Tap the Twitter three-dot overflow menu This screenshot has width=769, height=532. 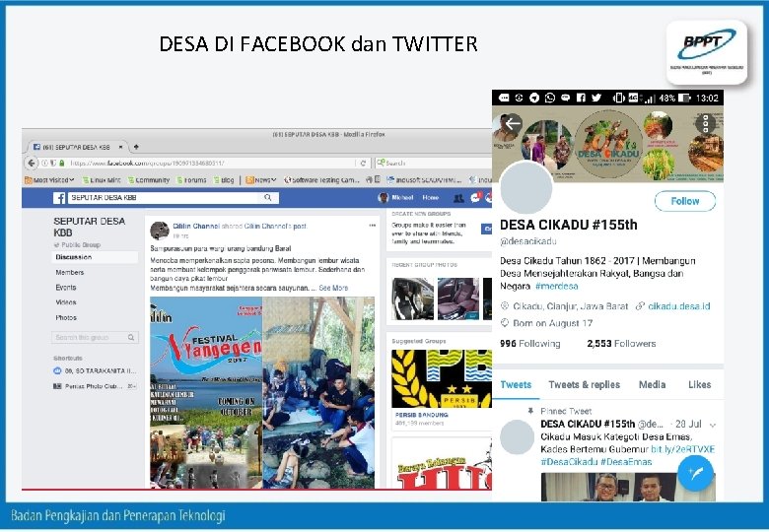point(705,123)
